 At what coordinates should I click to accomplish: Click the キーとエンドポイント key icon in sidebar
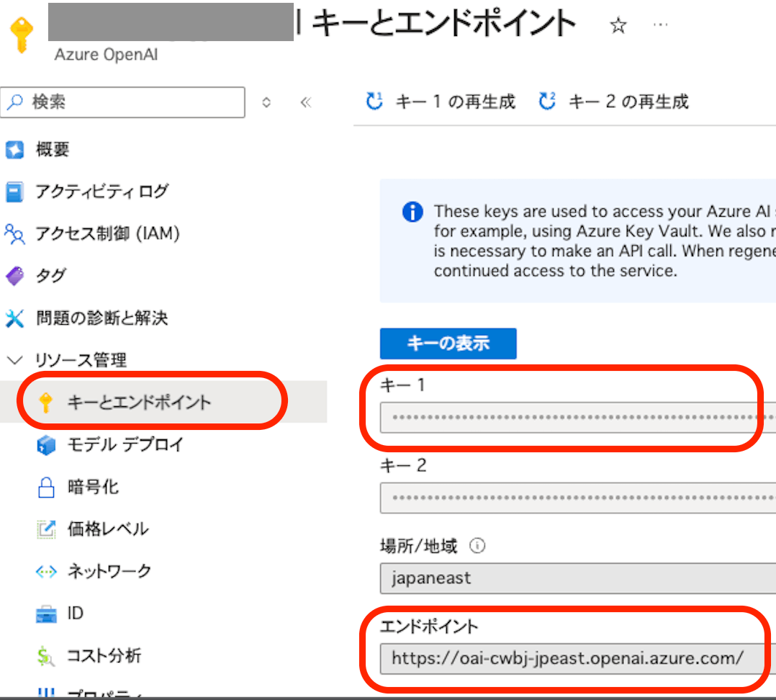[45, 402]
